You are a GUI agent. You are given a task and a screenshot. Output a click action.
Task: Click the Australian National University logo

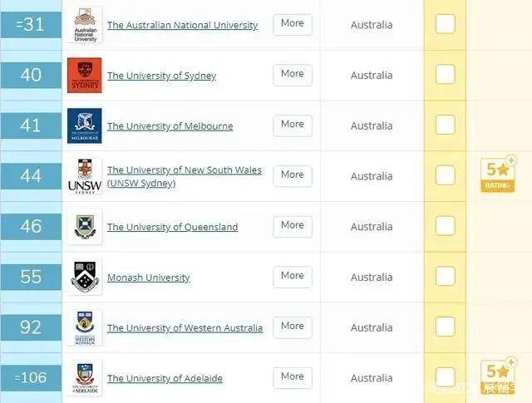tap(85, 25)
